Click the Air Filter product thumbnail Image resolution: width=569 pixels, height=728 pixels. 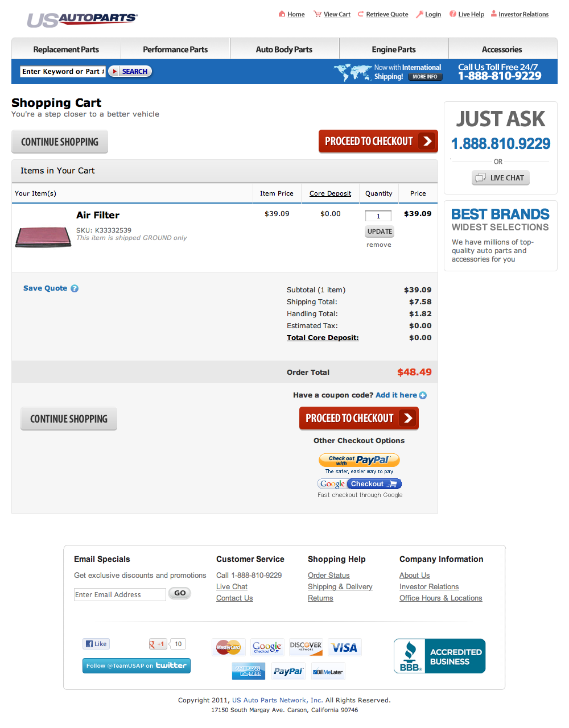point(43,237)
